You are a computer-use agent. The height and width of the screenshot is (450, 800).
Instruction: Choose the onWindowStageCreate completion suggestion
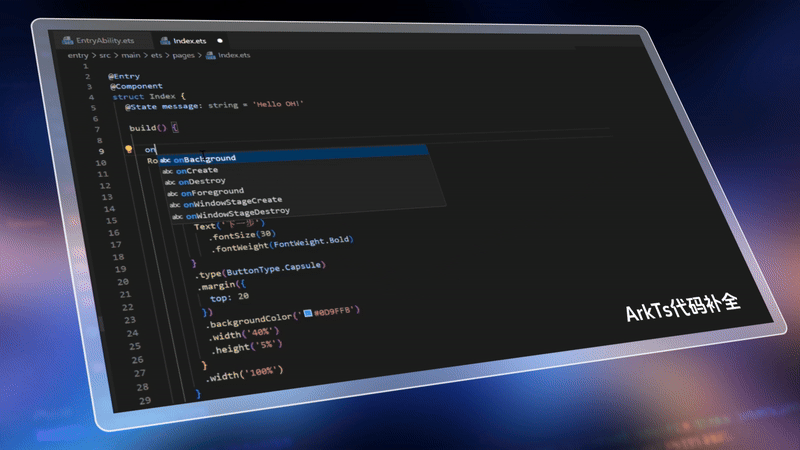233,202
